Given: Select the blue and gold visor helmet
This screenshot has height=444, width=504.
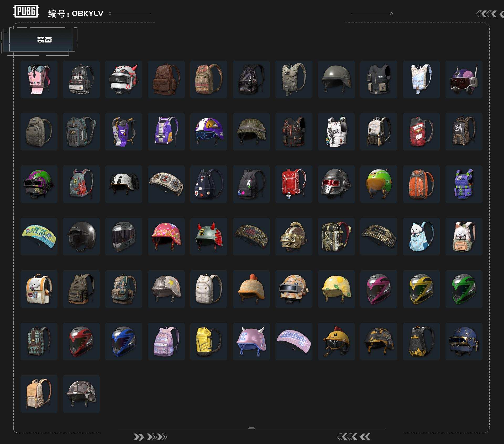Looking at the screenshot, I should 464,341.
